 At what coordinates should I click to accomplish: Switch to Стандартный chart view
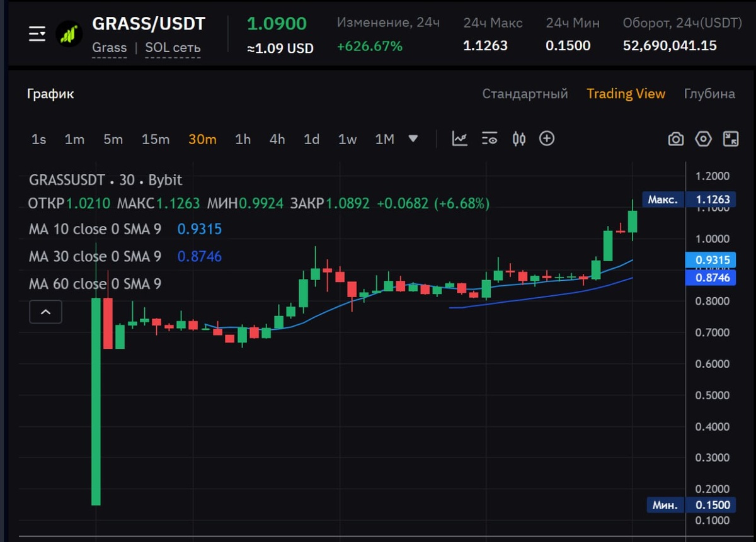pyautogui.click(x=525, y=94)
